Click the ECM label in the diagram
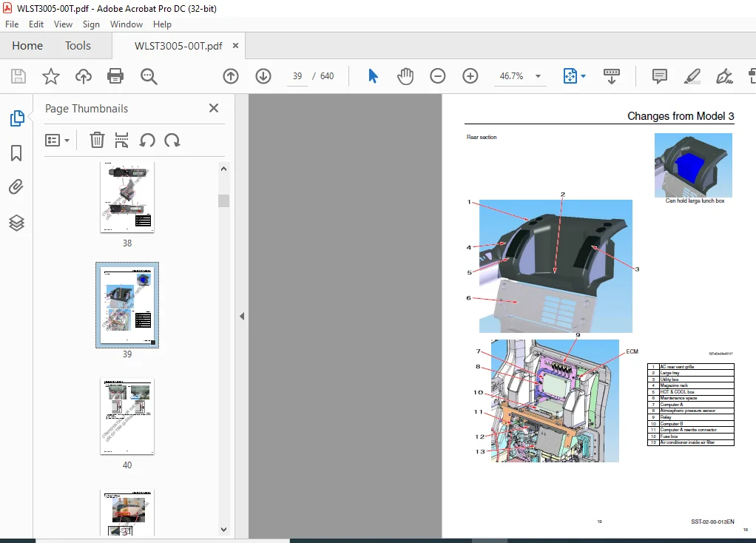 coord(632,351)
